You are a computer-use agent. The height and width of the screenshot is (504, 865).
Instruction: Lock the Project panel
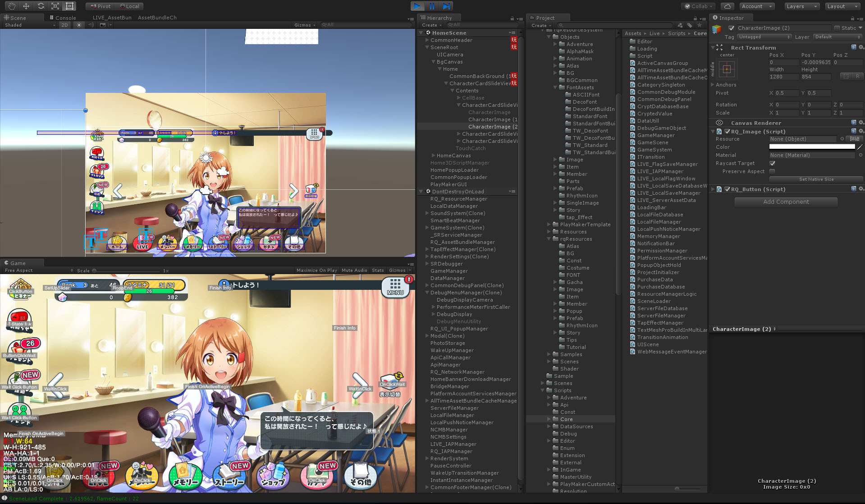[x=695, y=18]
